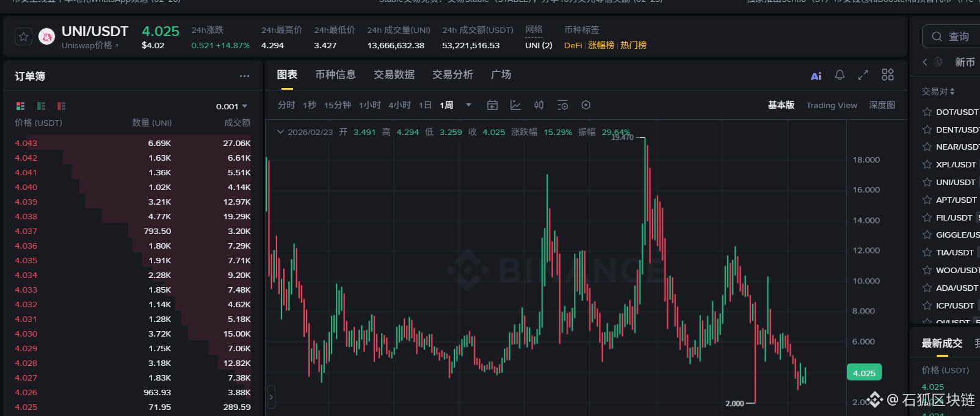Switch to Trading View chart mode
Viewport: 980px width, 416px height.
point(831,105)
